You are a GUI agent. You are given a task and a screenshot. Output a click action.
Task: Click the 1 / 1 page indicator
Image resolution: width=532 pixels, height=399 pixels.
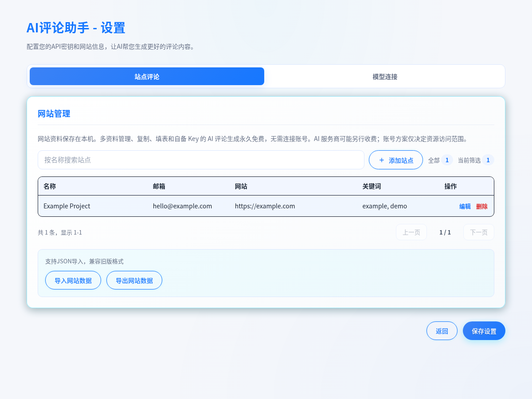[445, 232]
